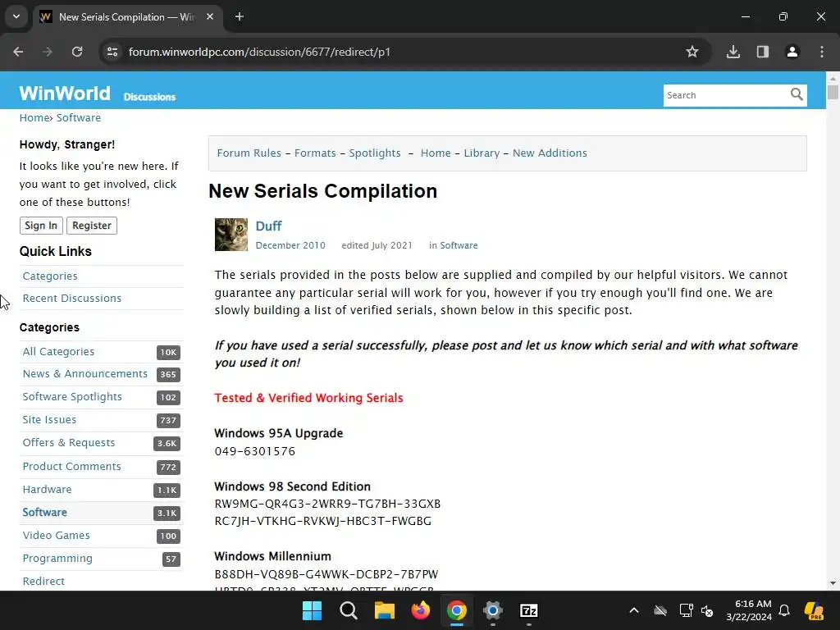The width and height of the screenshot is (840, 630).
Task: Click the muted volume tray icon
Action: click(707, 610)
